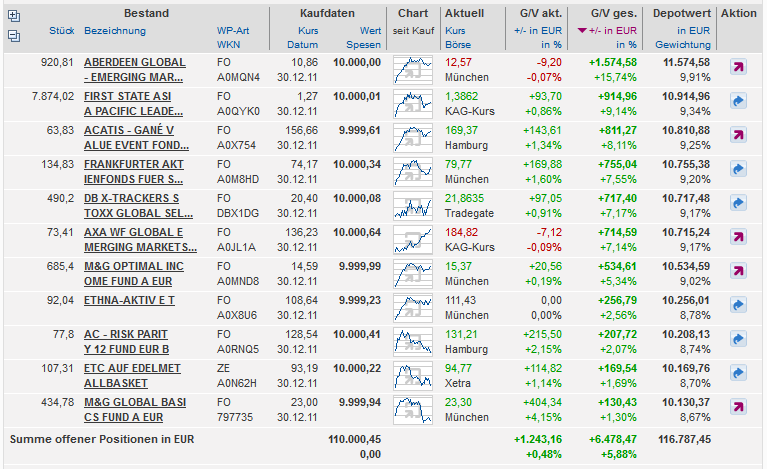Collapse all positions with minus icon
The height and width of the screenshot is (469, 767).
(13, 35)
